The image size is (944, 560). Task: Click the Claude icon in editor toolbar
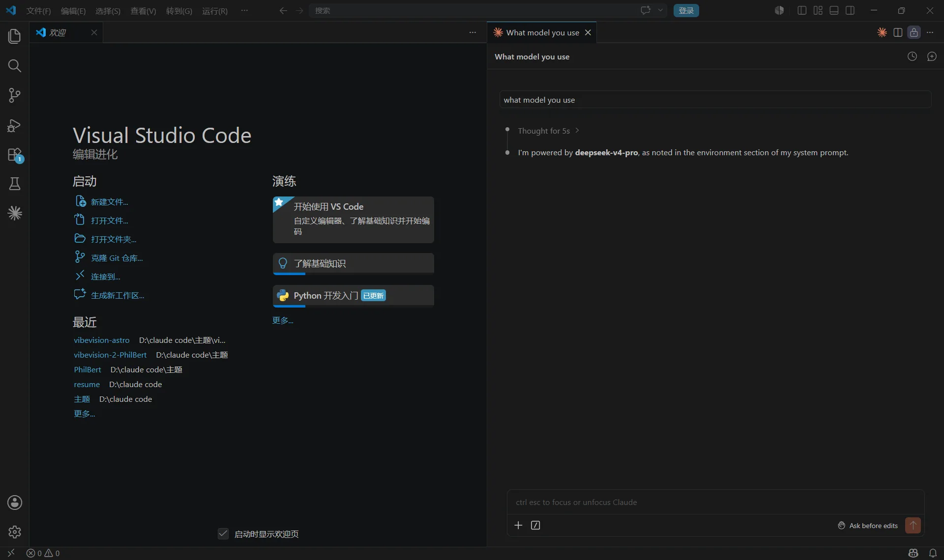tap(882, 32)
